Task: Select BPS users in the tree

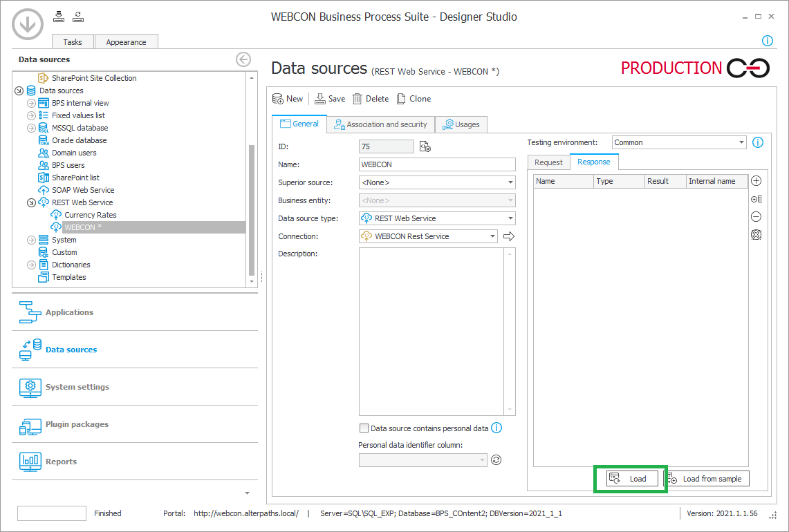Action: pos(68,165)
